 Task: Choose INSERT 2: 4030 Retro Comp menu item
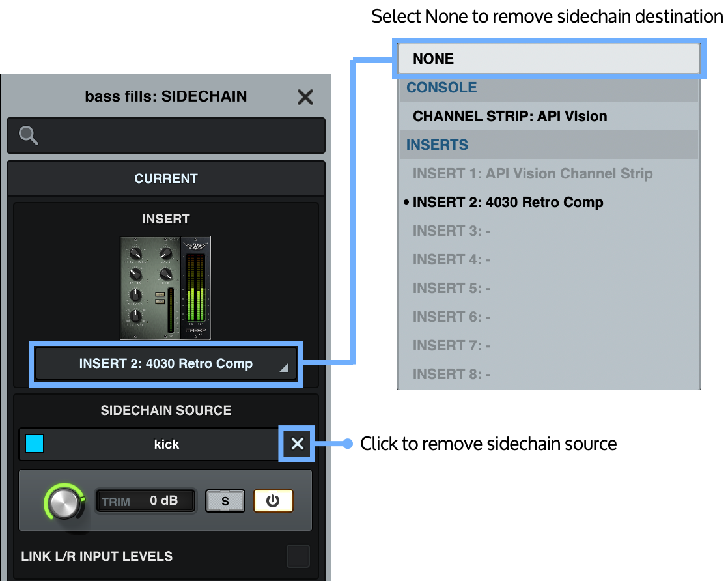click(549, 203)
